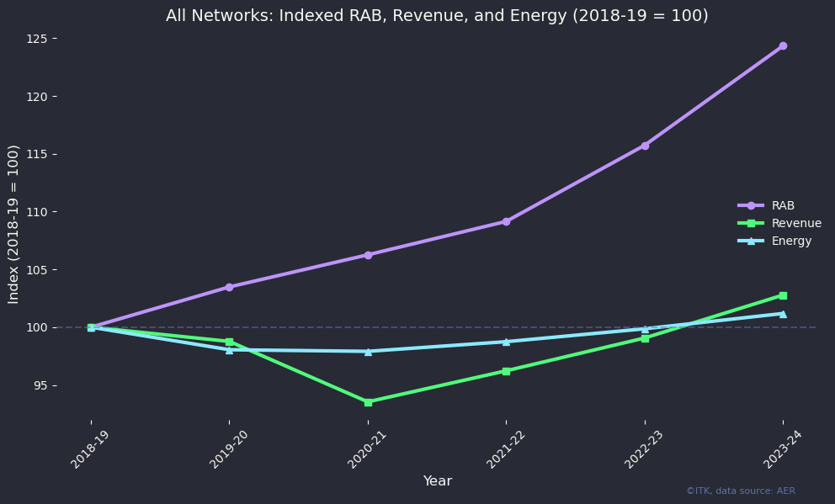Select the Revenue square marker at 2020-21

click(368, 402)
